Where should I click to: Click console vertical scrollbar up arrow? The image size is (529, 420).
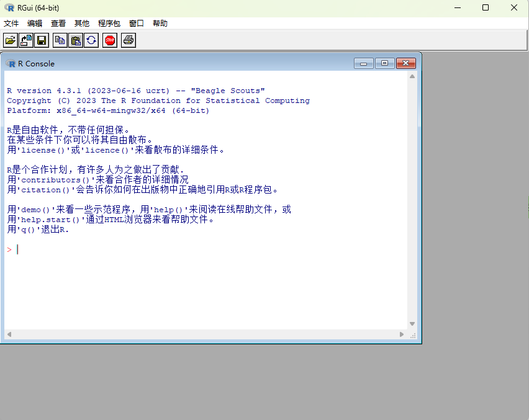coord(412,76)
